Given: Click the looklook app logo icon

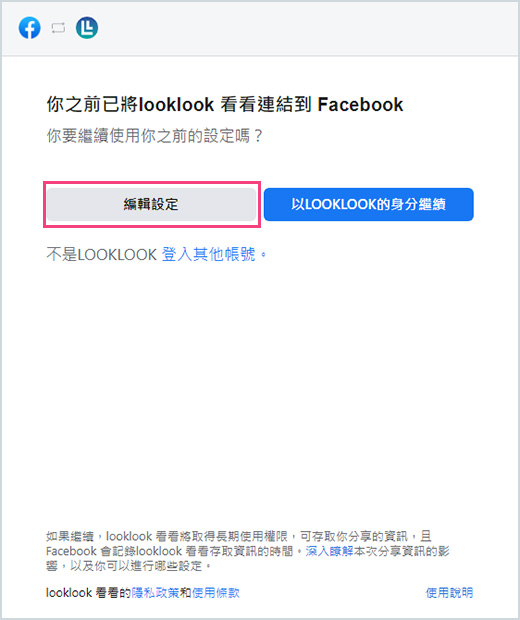Looking at the screenshot, I should click(87, 28).
